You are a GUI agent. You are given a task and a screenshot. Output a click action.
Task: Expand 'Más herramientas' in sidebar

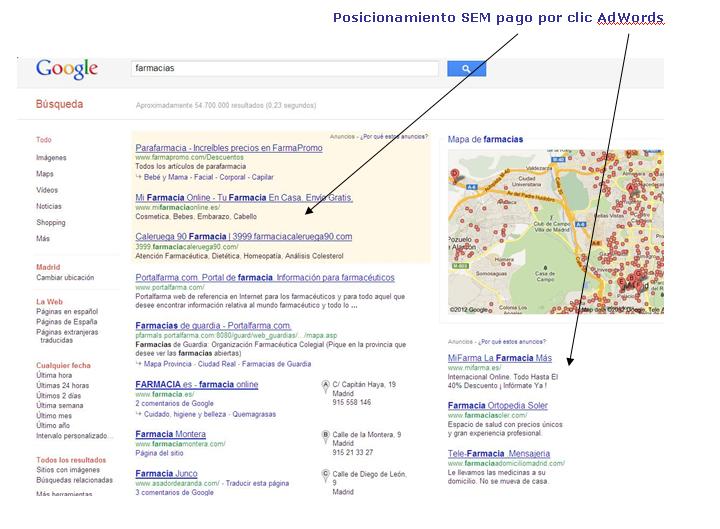pos(64,494)
